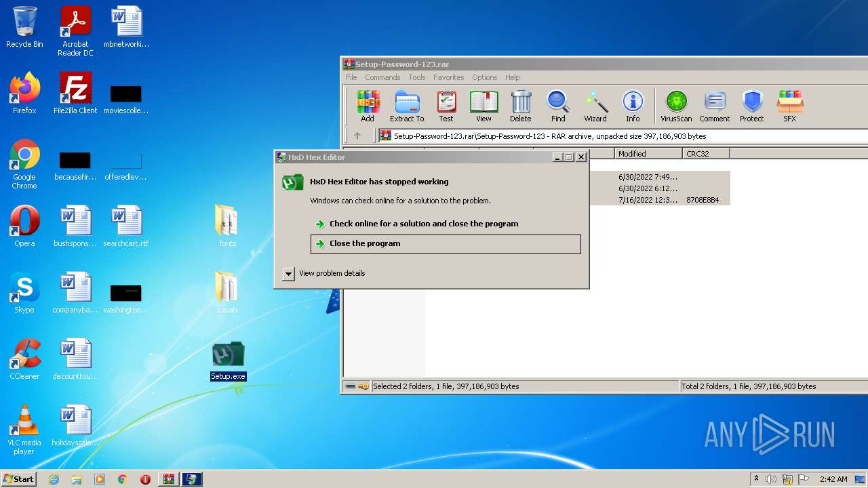Viewport: 868px width, 488px height.
Task: Select the VLC media player shortcut
Action: pos(24,430)
